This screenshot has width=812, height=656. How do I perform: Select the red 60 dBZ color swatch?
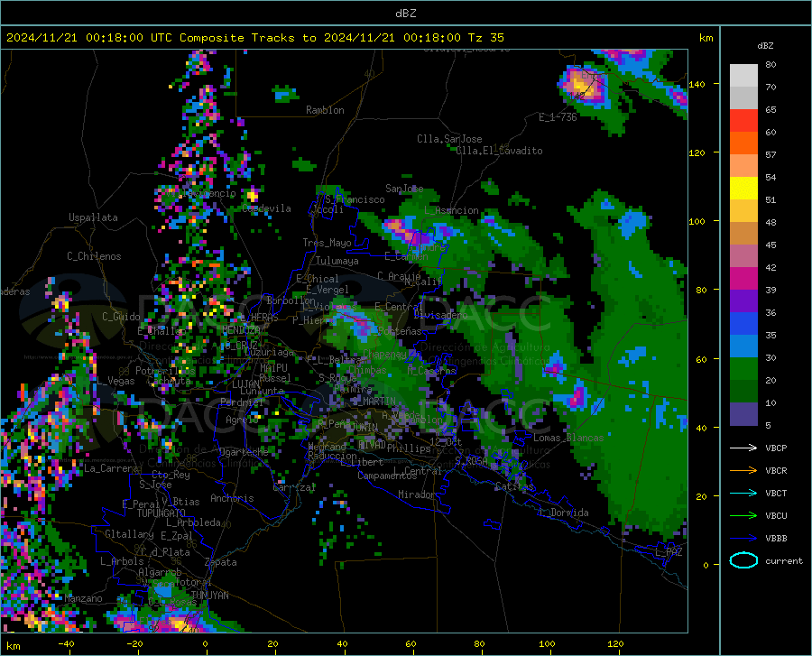tap(743, 121)
